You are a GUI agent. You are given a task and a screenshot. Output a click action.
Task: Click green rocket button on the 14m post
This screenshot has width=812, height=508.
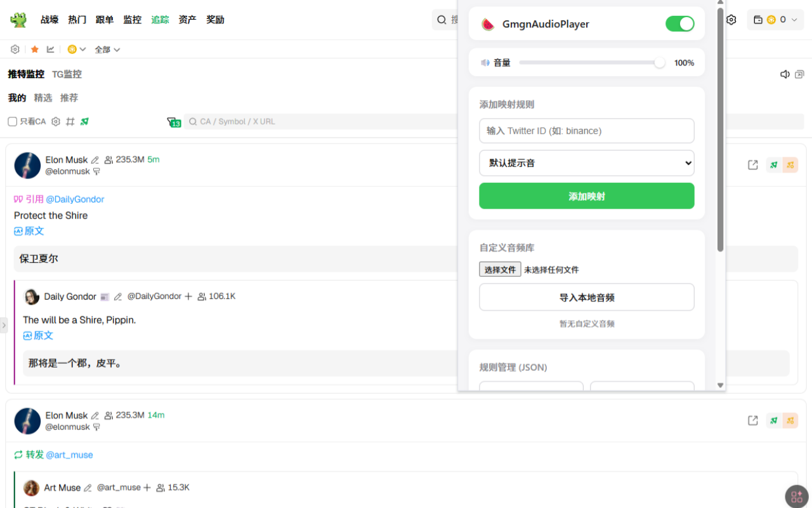(774, 420)
